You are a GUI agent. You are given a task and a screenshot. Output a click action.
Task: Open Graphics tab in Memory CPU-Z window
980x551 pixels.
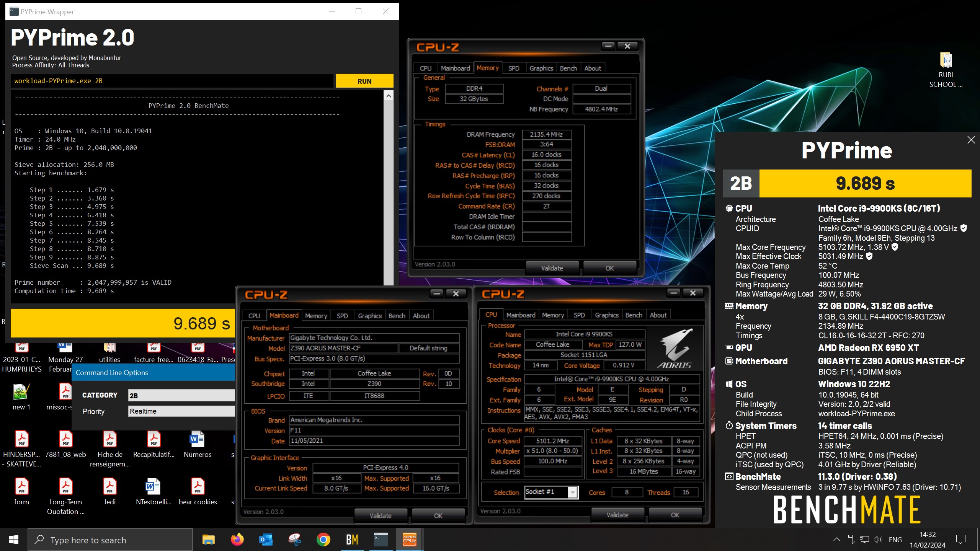pyautogui.click(x=541, y=68)
